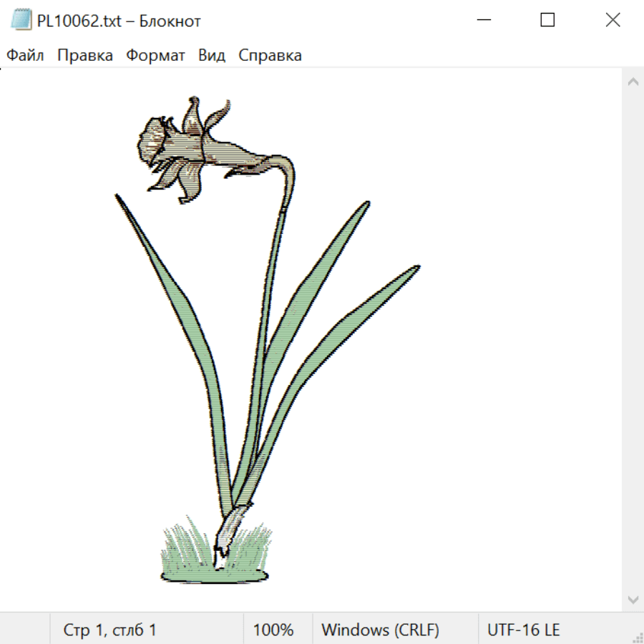Click the Notepad icon in title bar
The image size is (644, 644).
[21, 21]
